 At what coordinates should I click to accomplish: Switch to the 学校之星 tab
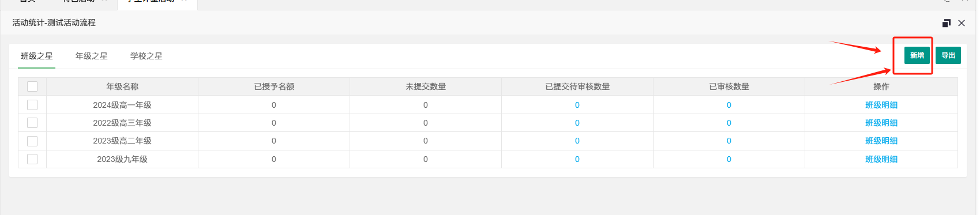click(x=147, y=56)
